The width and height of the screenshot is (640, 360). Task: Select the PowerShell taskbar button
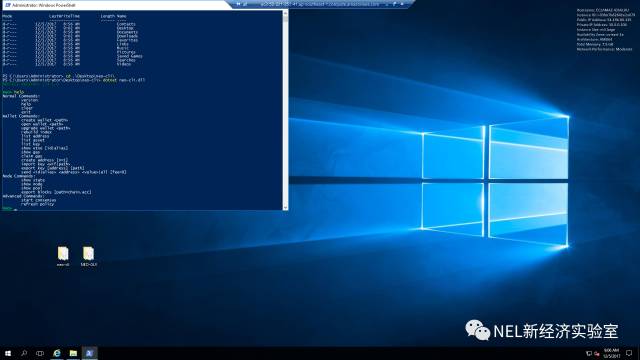(89, 353)
